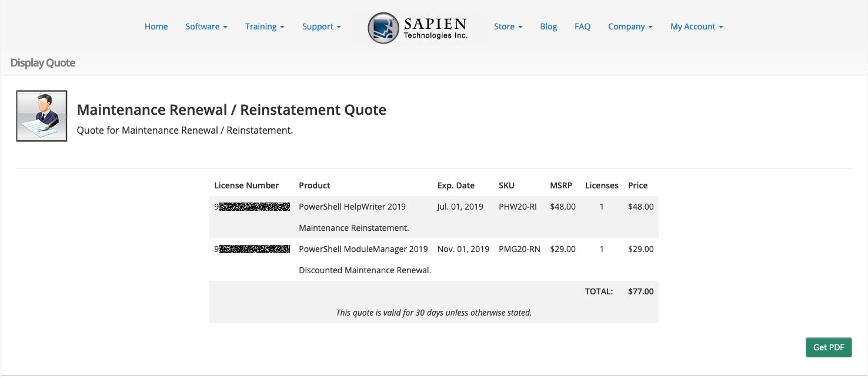Image resolution: width=868 pixels, height=378 pixels.
Task: Click the Display Quote page heading
Action: [x=43, y=63]
